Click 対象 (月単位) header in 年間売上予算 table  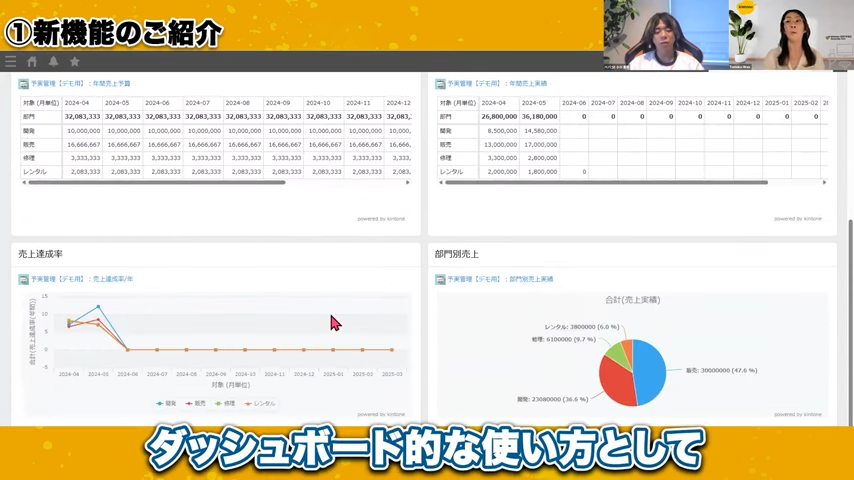(41, 102)
